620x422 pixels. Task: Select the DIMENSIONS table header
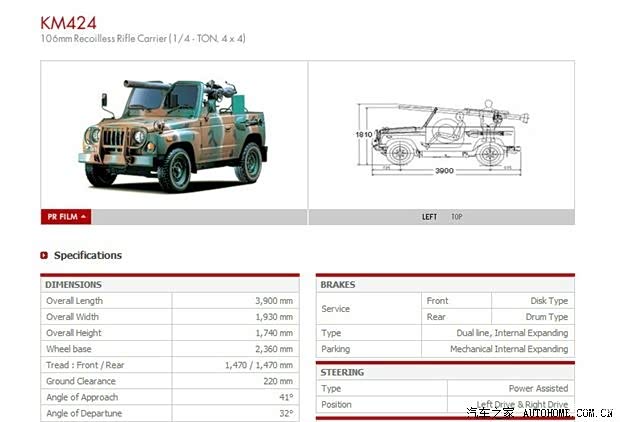(x=74, y=284)
